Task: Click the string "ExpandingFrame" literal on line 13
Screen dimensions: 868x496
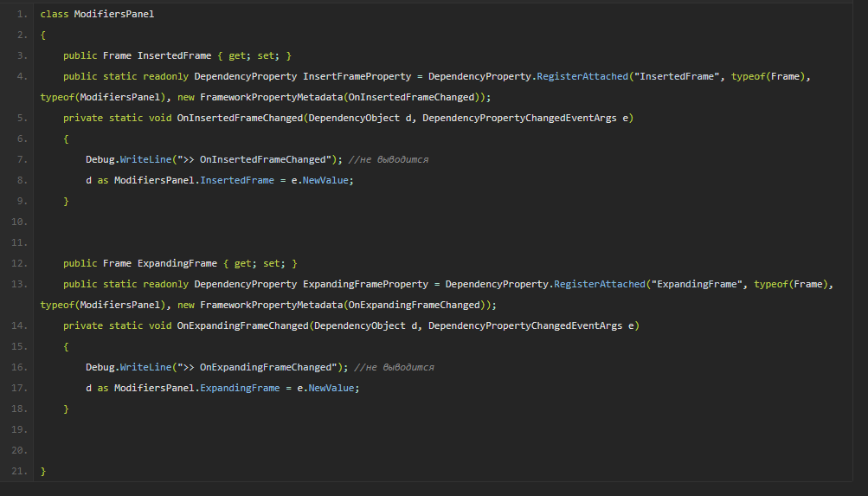Action: click(697, 284)
